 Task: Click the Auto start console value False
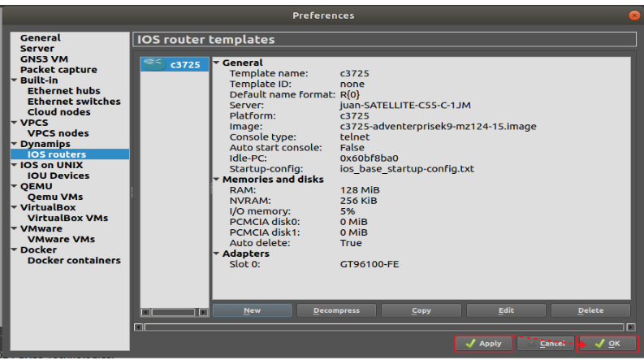(x=352, y=148)
